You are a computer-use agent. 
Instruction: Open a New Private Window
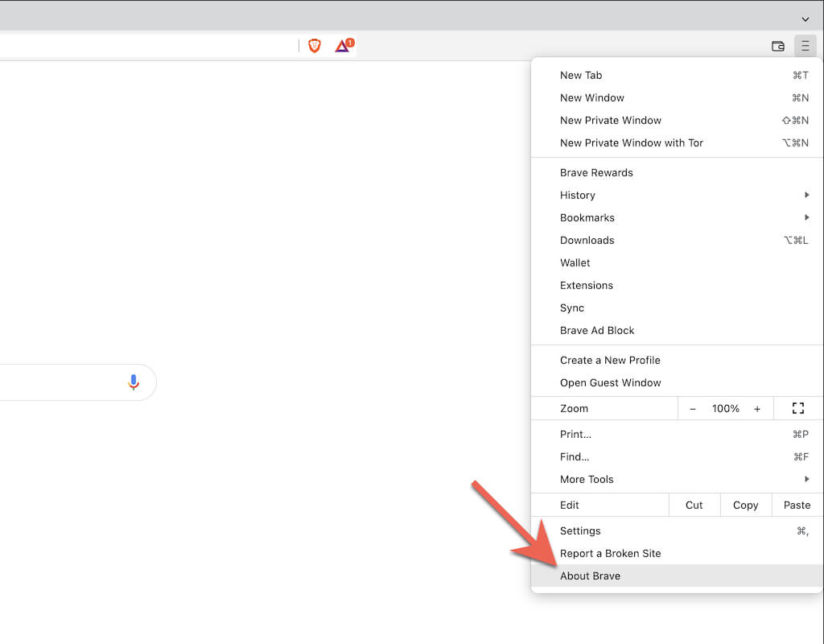point(677,121)
